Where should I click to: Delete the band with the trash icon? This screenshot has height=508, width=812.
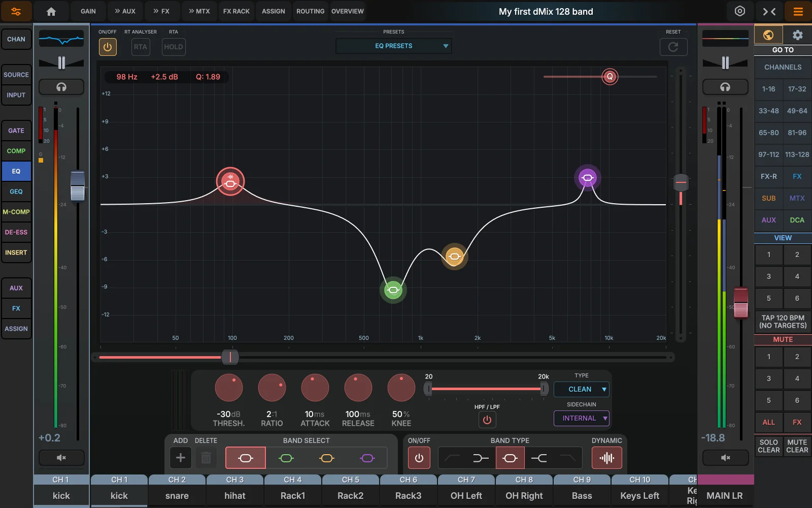click(206, 458)
